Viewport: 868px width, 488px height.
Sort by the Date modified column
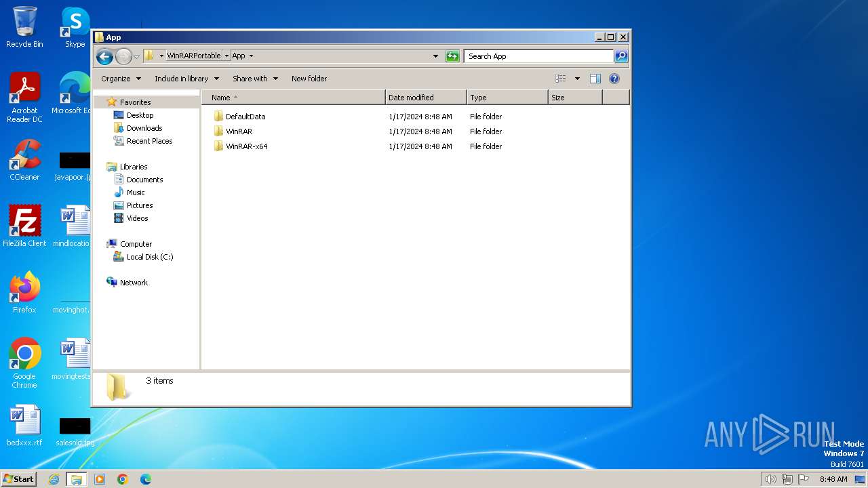pos(426,98)
